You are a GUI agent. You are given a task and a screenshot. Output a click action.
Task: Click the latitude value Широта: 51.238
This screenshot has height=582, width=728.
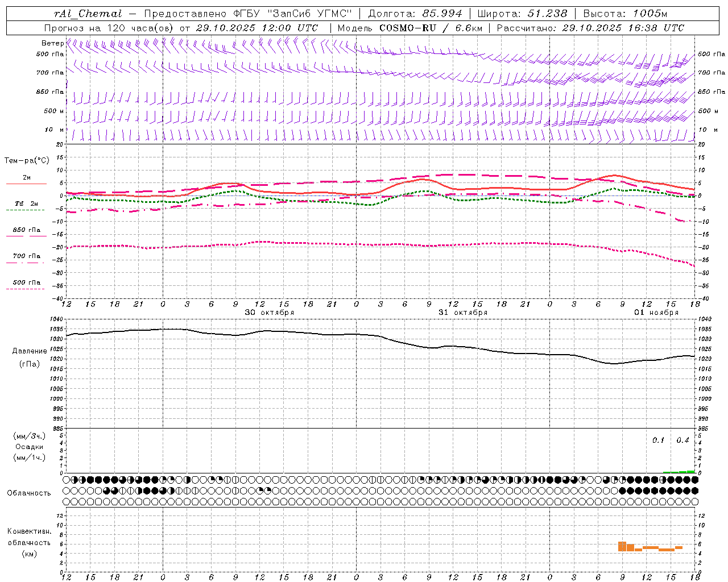522,14
